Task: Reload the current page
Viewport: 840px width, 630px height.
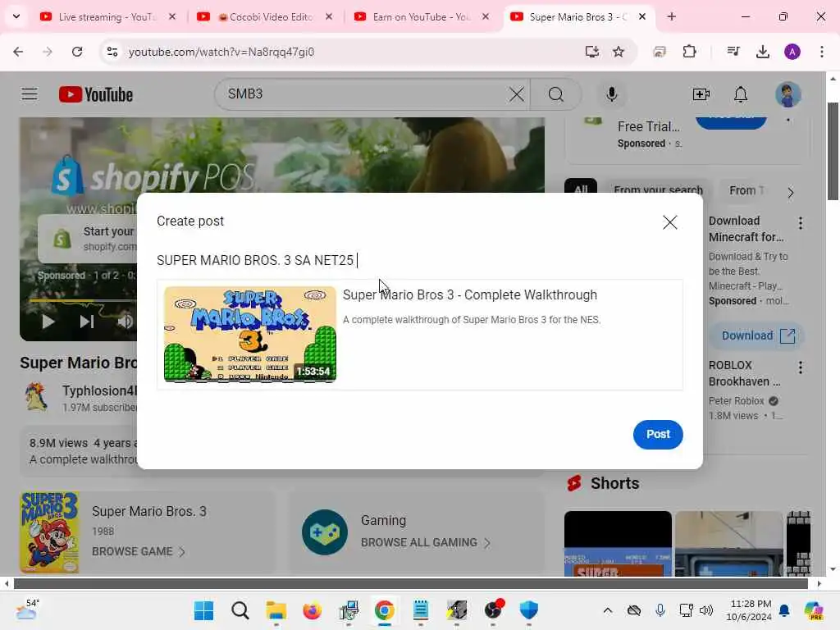Action: (77, 52)
